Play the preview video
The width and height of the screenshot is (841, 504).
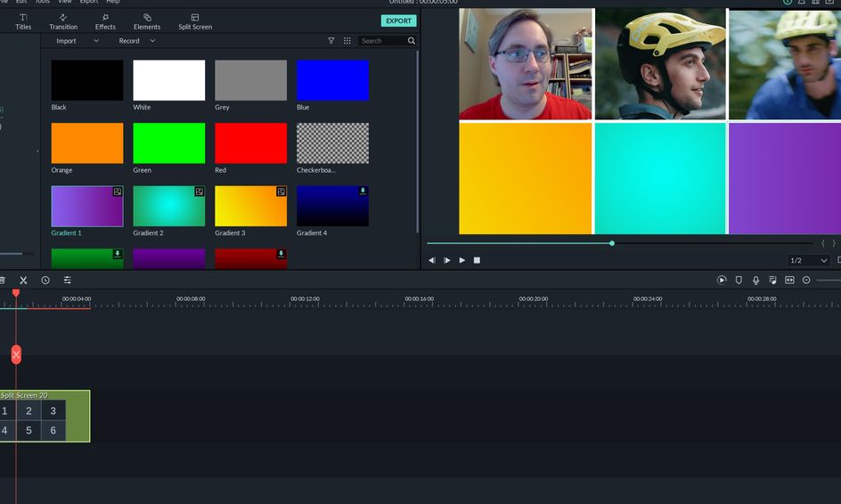point(461,260)
